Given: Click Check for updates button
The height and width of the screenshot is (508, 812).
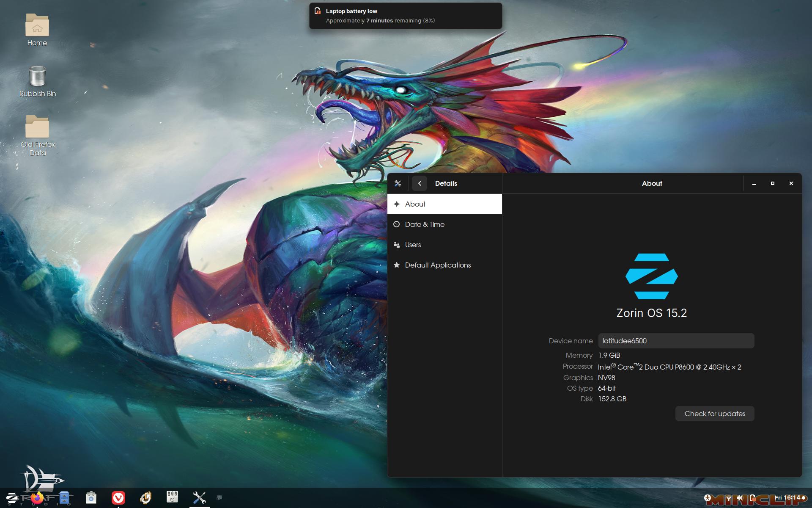Looking at the screenshot, I should (x=715, y=413).
